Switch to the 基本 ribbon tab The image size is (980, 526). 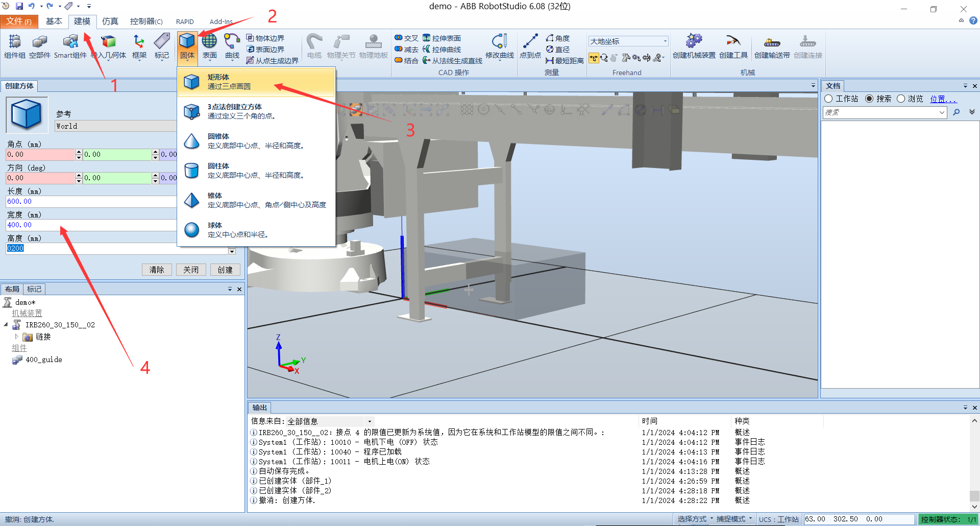click(x=54, y=21)
